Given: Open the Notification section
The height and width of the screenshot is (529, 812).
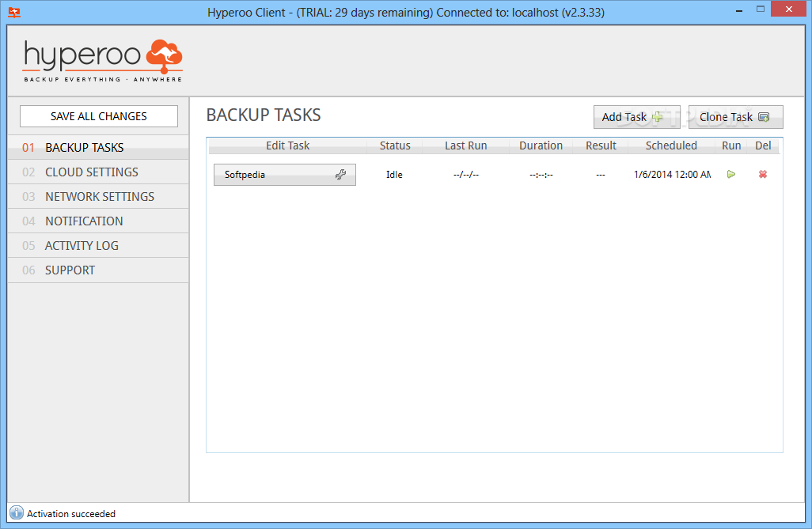Looking at the screenshot, I should (98, 221).
